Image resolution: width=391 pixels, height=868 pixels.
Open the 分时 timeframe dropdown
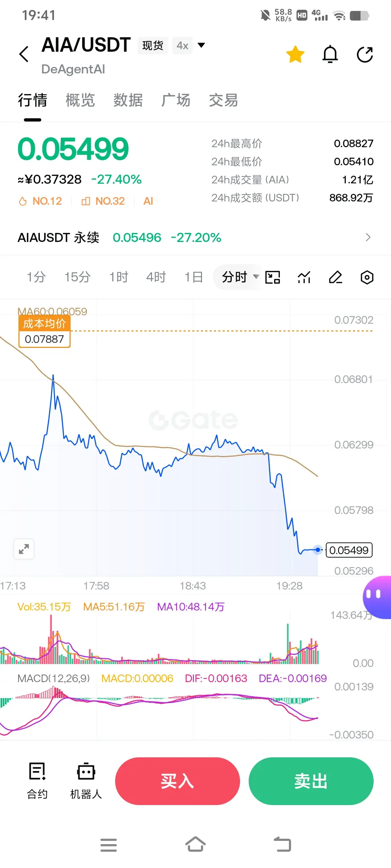(x=240, y=277)
